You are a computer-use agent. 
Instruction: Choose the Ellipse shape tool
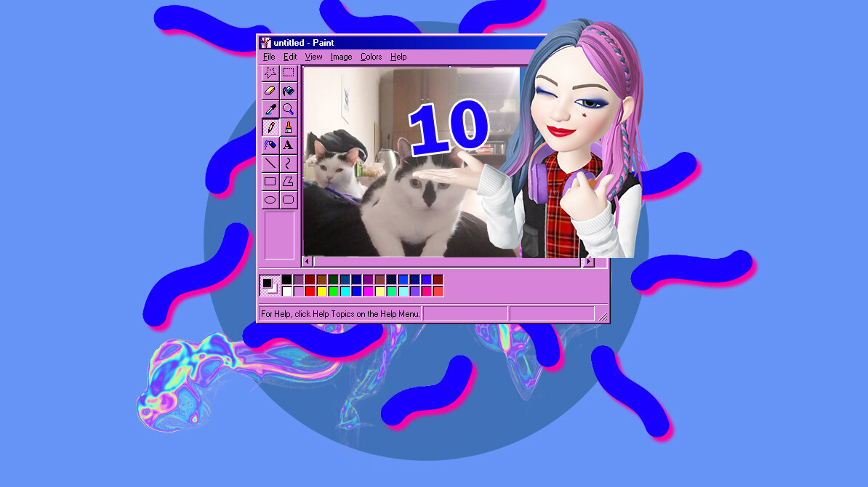coord(270,200)
